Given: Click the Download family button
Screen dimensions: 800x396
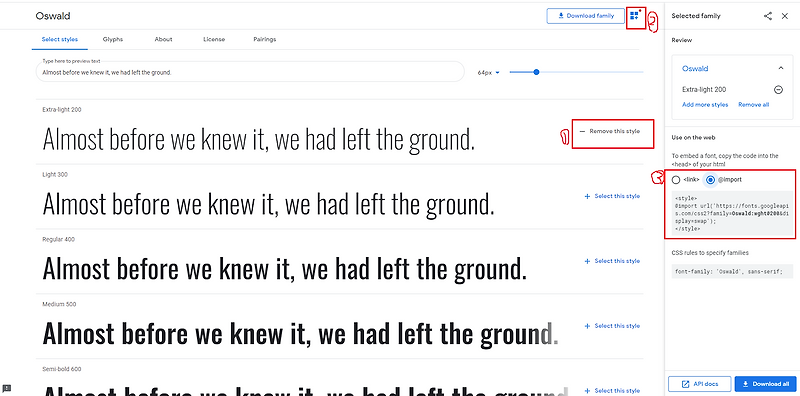Looking at the screenshot, I should click(585, 16).
